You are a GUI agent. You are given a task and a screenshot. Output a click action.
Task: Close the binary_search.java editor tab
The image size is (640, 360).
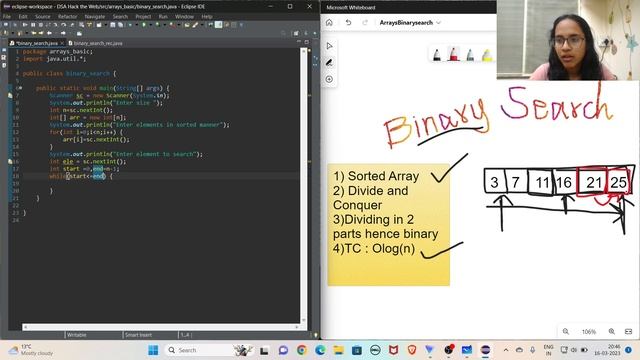coord(62,43)
